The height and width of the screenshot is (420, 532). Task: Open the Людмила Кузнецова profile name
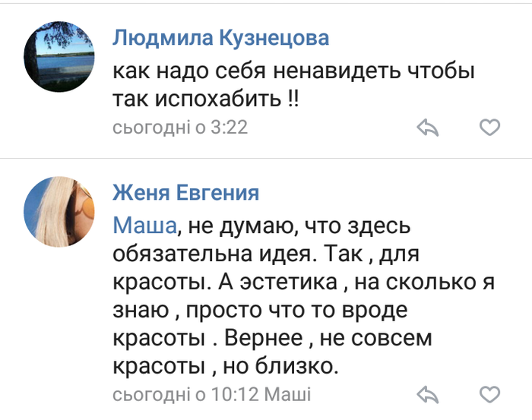(220, 39)
